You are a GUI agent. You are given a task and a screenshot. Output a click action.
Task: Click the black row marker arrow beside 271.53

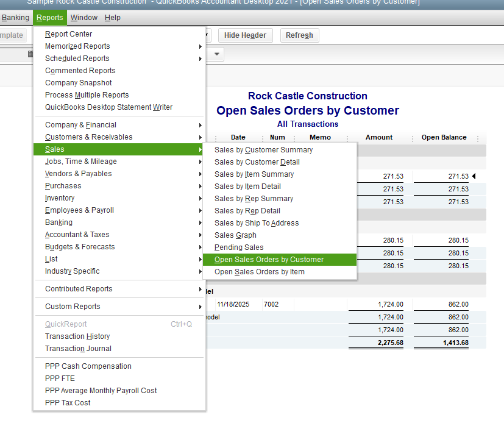pyautogui.click(x=474, y=176)
